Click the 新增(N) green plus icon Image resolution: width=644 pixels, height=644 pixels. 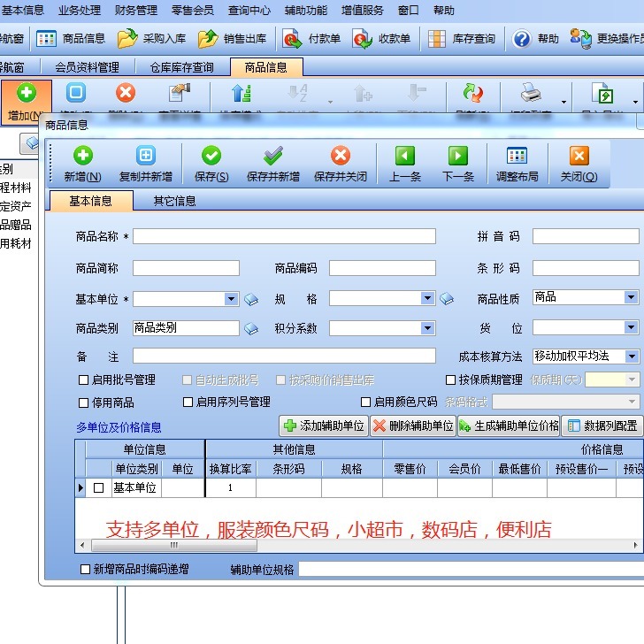[x=83, y=156]
